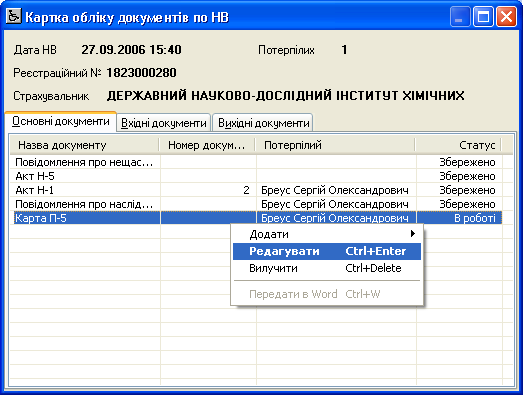
Task: Sort by the Назва документу column header
Action: [84, 145]
